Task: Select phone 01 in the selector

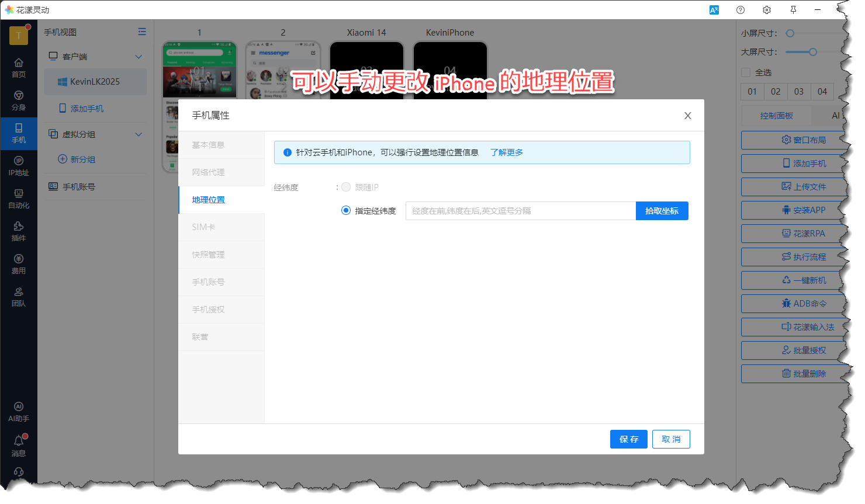Action: tap(752, 92)
